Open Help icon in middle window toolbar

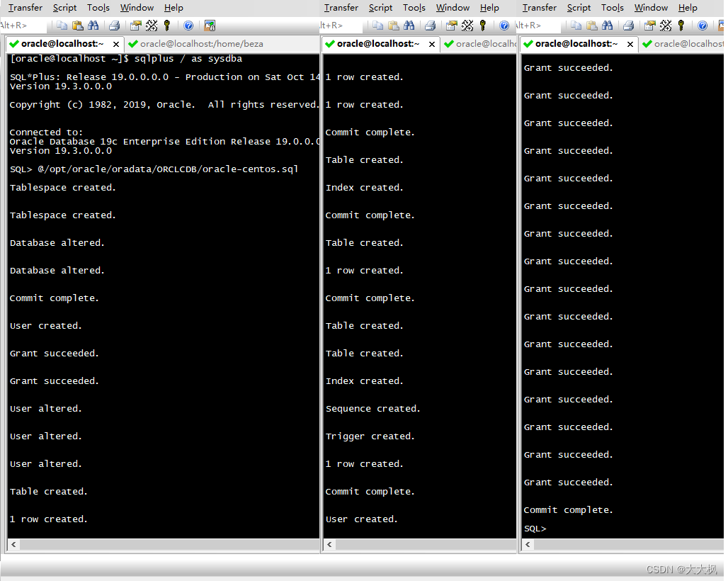[504, 26]
